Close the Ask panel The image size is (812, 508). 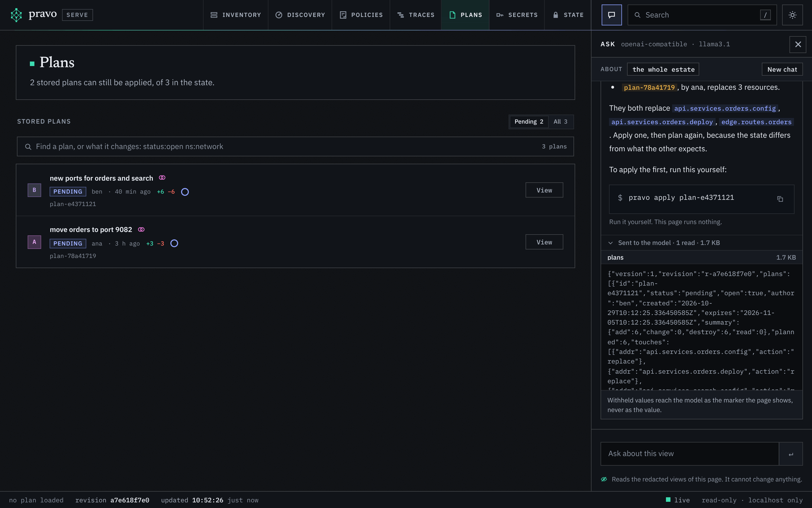point(798,44)
